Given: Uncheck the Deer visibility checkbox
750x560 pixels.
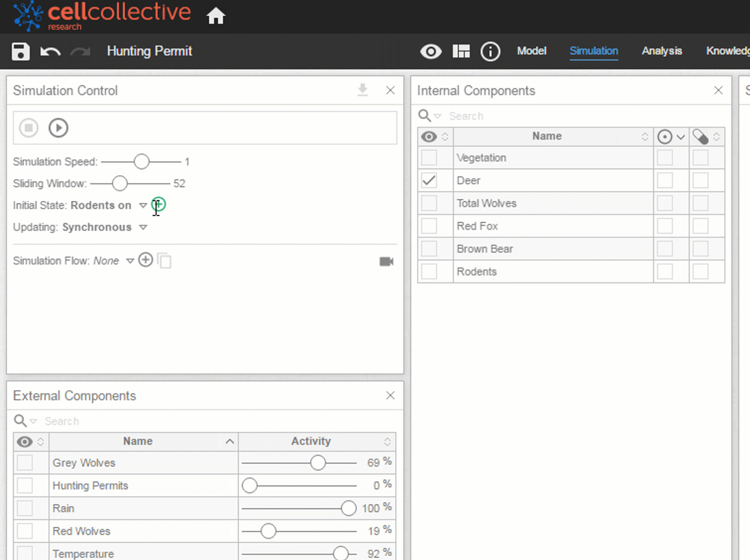Looking at the screenshot, I should point(429,180).
